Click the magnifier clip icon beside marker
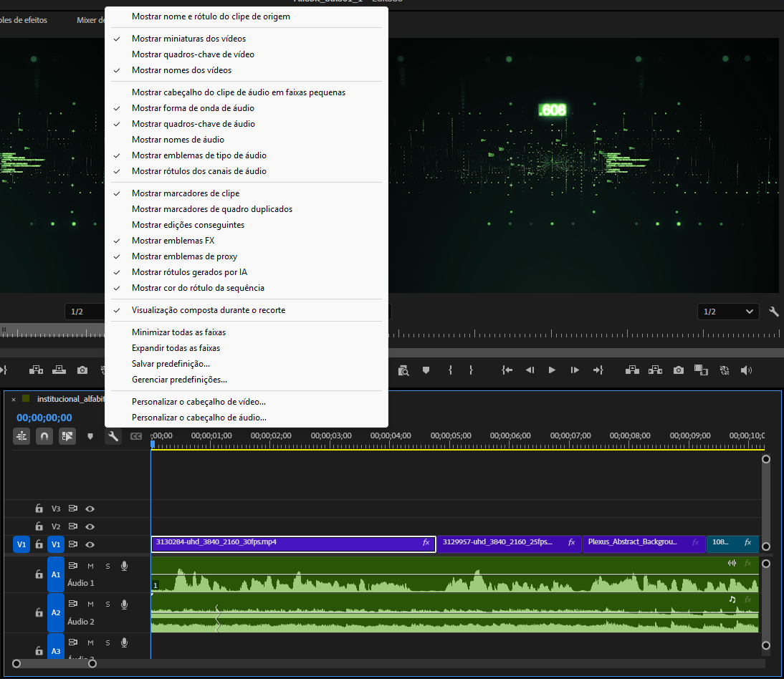The width and height of the screenshot is (784, 679). tap(403, 370)
